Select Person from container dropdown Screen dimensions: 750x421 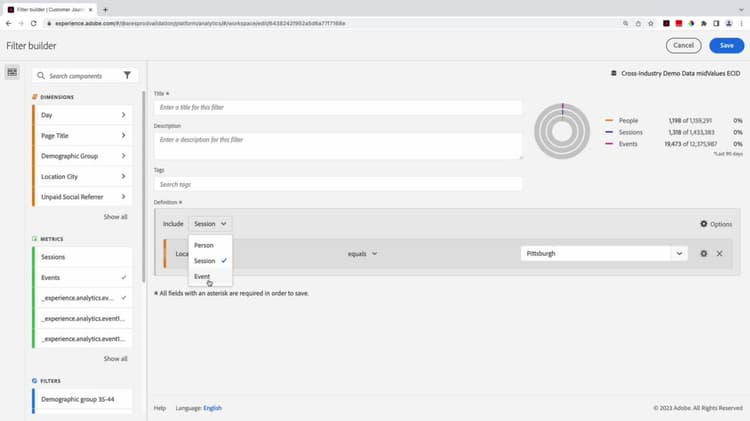[x=210, y=245]
